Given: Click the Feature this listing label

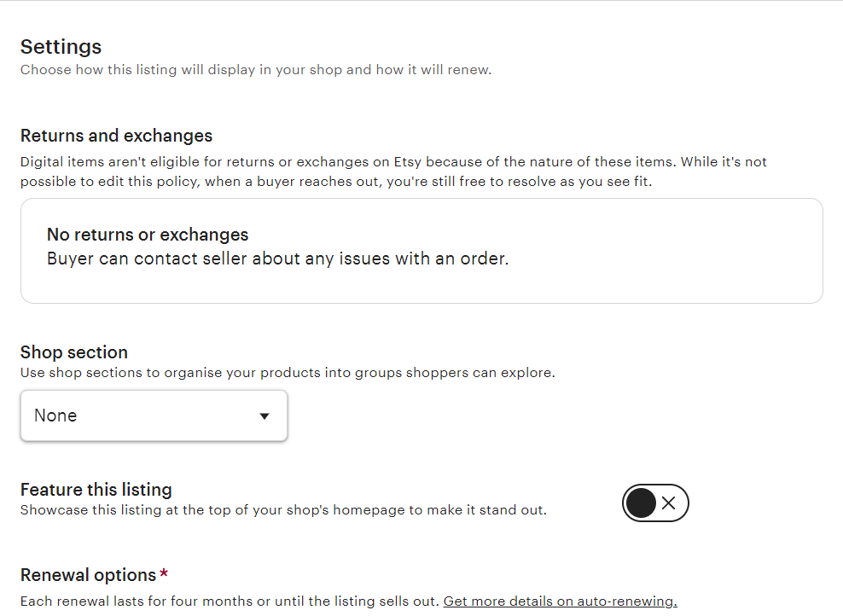Looking at the screenshot, I should (x=96, y=490).
